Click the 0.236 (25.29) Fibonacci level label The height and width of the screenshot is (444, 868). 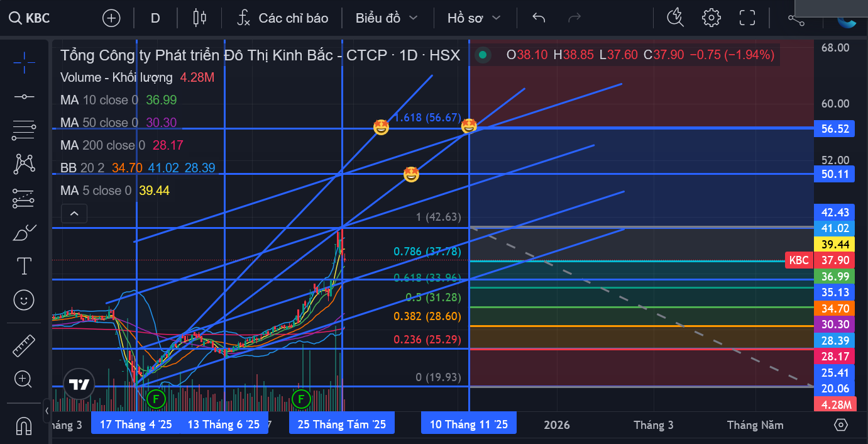427,340
